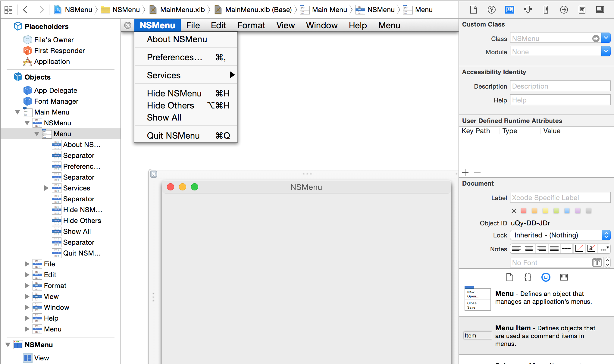Select Menu Item in object library
Image resolution: width=614 pixels, height=364 pixels.
point(536,336)
